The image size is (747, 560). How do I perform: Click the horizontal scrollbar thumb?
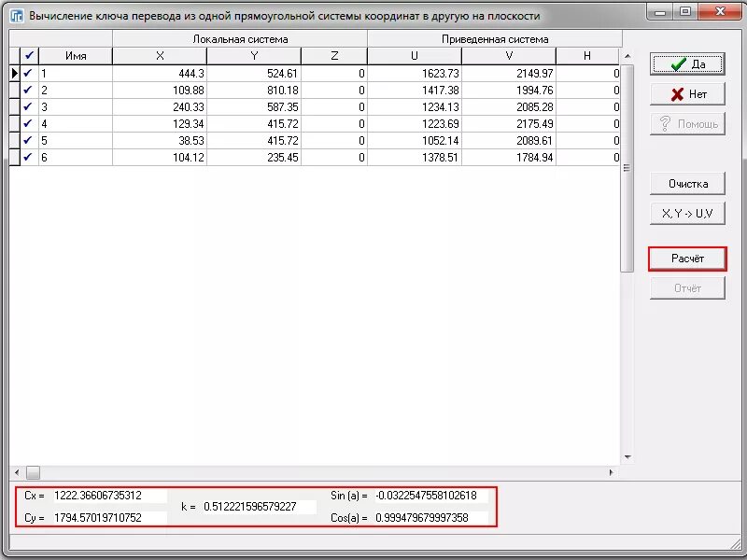(33, 473)
